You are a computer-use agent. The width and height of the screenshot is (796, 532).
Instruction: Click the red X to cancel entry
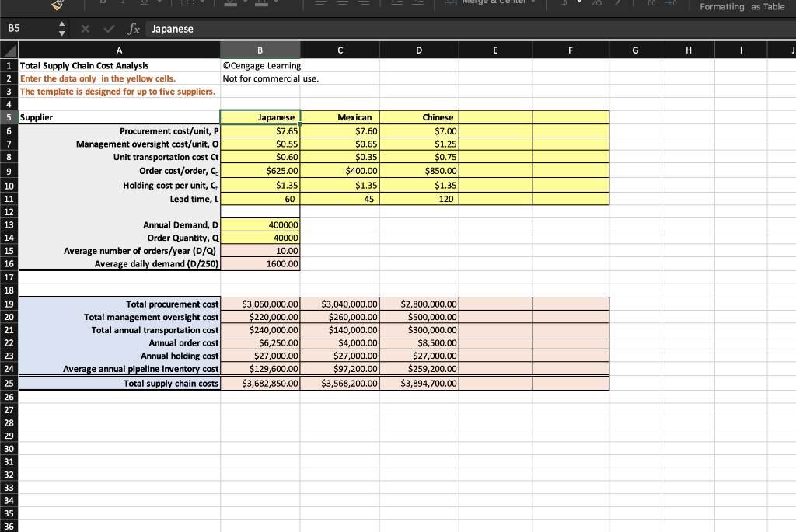(x=85, y=29)
